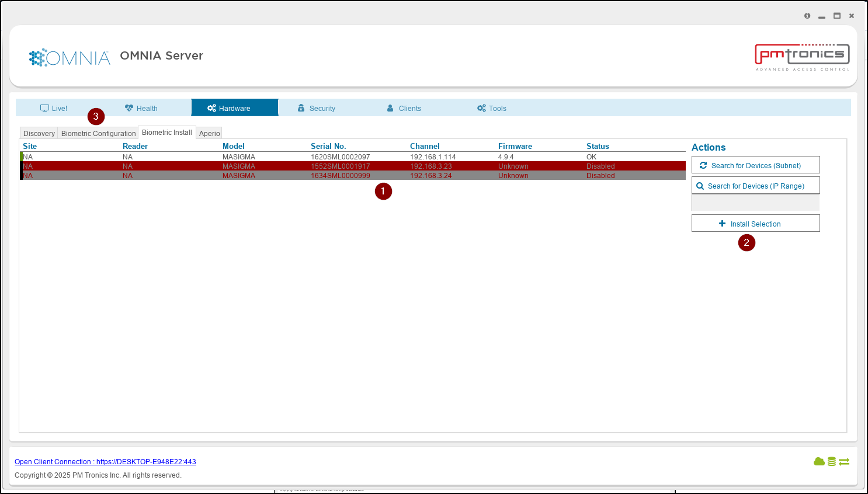
Task: Open the Aperio sub-tab
Action: (x=209, y=133)
